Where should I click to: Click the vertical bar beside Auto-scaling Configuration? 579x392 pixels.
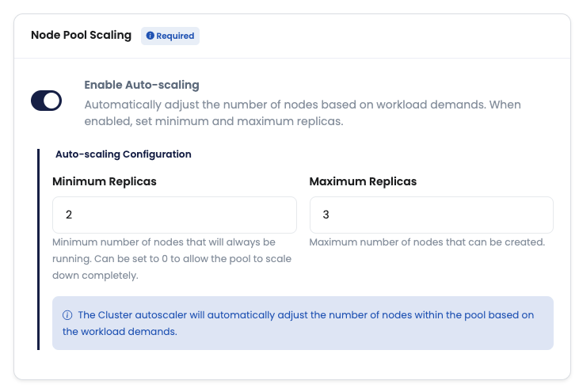[38, 248]
